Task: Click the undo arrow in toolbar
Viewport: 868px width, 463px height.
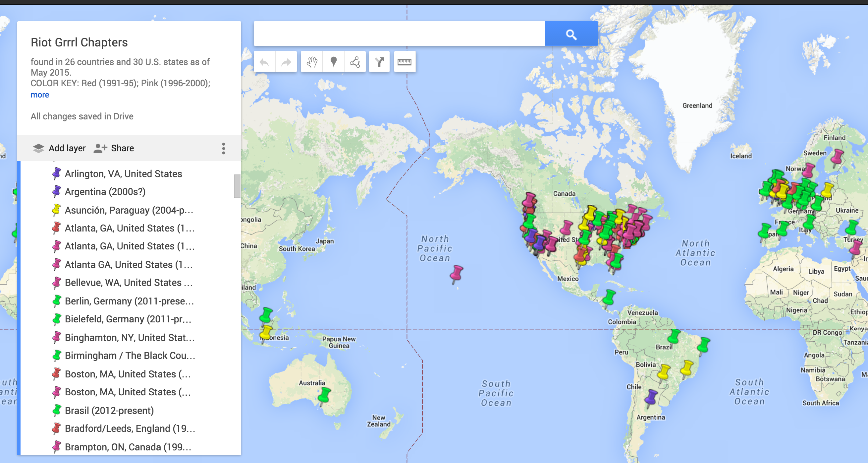Action: click(x=264, y=62)
